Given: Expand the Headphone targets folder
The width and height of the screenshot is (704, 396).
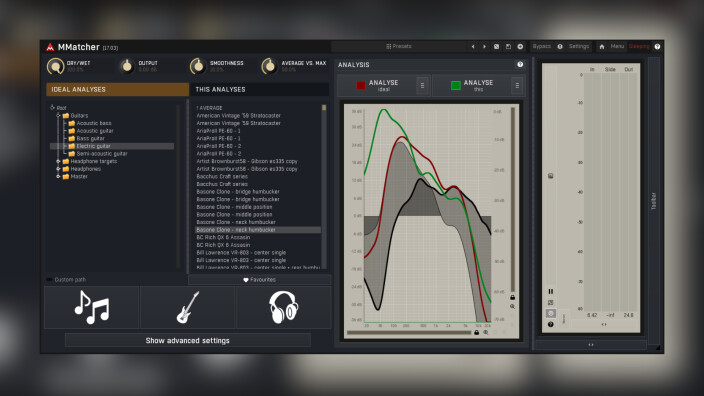Looking at the screenshot, I should coord(58,161).
